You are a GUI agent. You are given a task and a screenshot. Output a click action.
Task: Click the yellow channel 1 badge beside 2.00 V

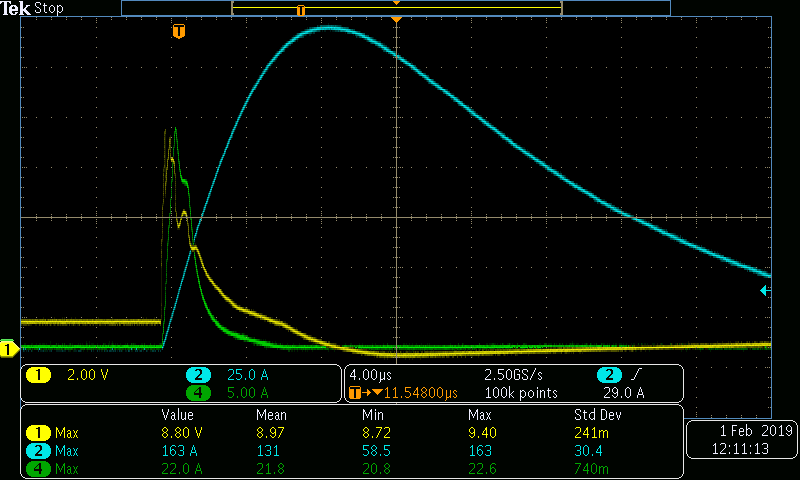[x=38, y=375]
